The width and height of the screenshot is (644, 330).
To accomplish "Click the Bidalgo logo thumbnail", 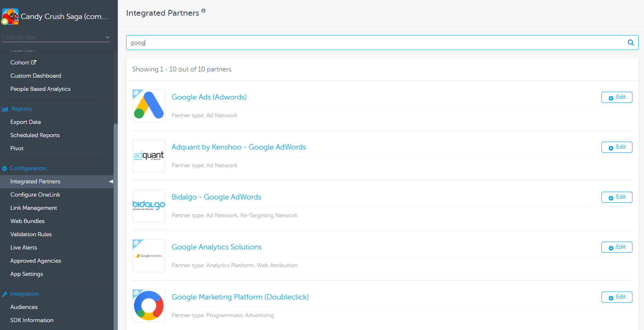I will [x=149, y=206].
